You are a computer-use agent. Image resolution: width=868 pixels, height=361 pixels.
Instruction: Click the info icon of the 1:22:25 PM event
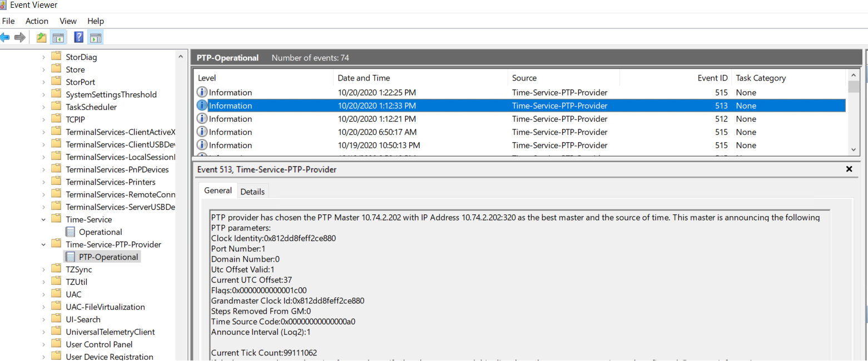point(202,92)
